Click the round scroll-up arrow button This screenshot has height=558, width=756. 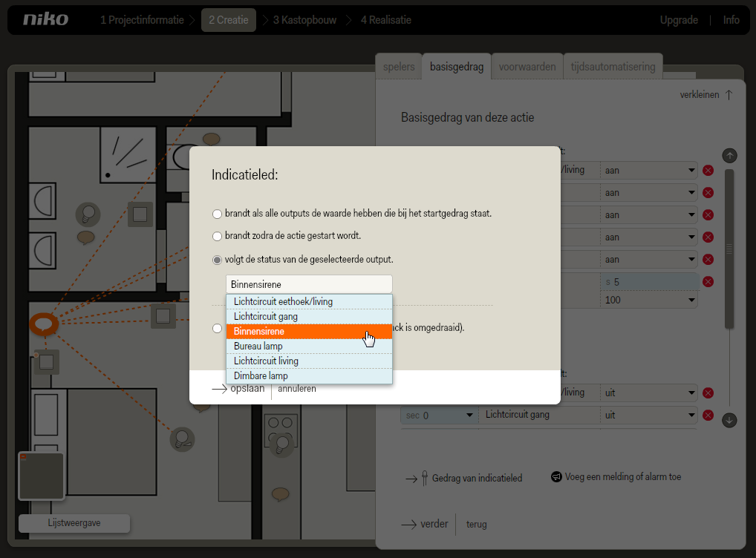click(x=729, y=156)
